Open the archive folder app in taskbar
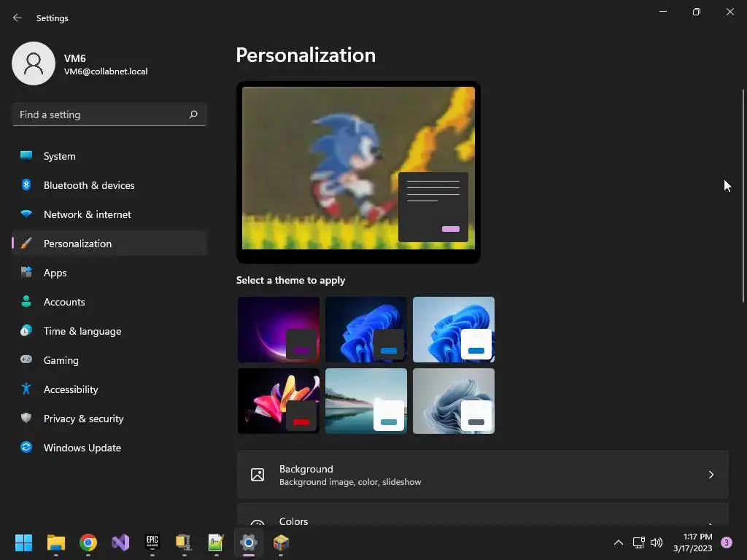The image size is (747, 560). click(x=184, y=542)
